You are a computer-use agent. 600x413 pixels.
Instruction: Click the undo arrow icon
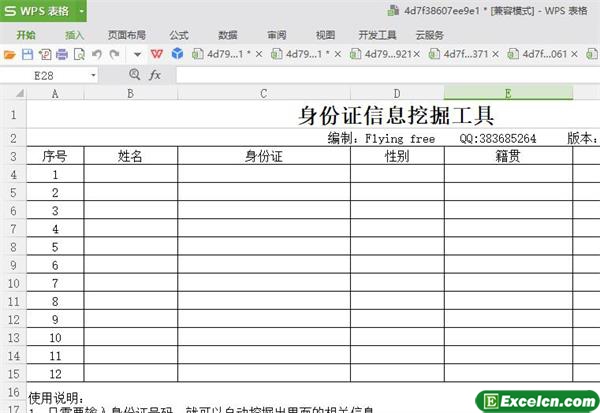(97, 54)
